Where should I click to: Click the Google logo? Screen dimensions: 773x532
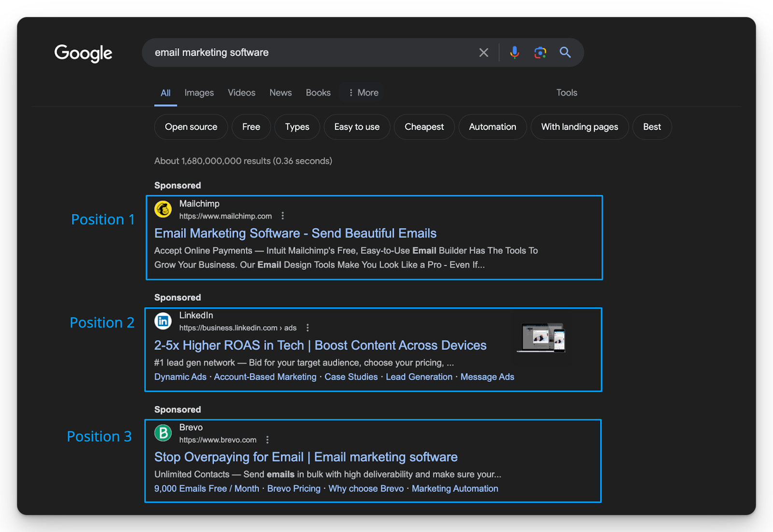click(x=83, y=53)
